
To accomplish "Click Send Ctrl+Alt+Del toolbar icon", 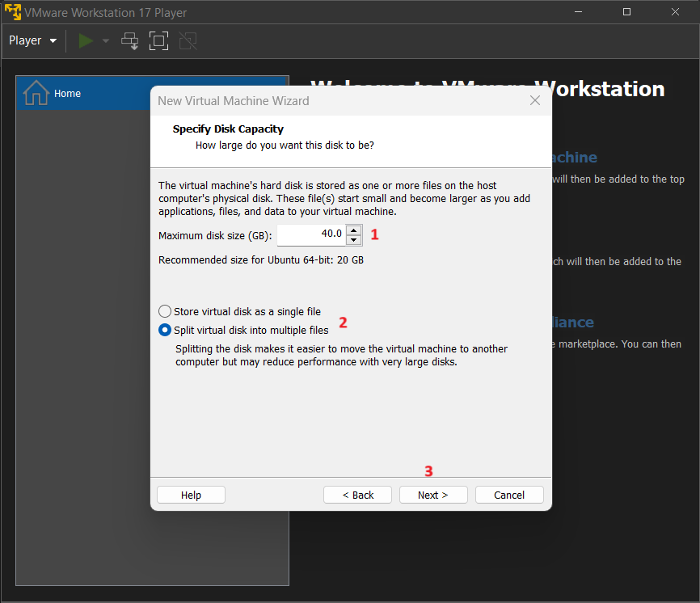I will (130, 41).
